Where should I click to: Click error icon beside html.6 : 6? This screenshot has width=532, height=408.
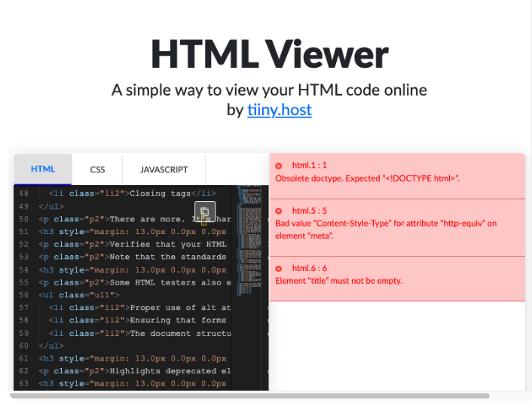point(279,269)
